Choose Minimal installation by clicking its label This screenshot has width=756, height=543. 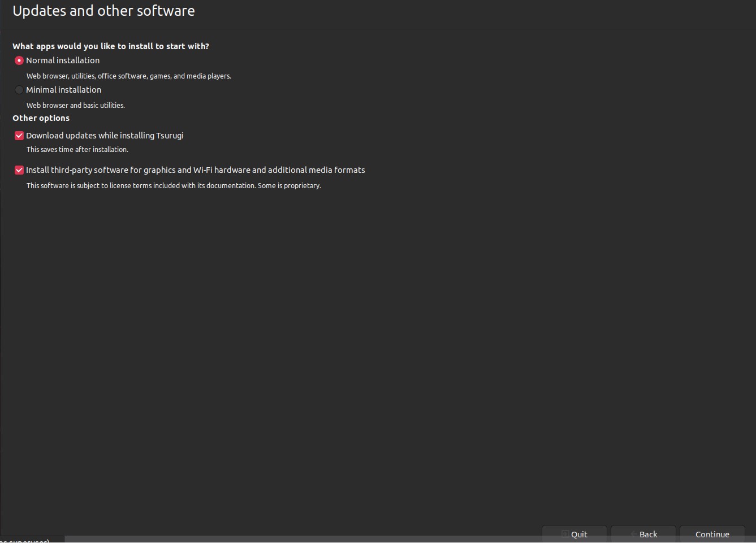pos(64,89)
